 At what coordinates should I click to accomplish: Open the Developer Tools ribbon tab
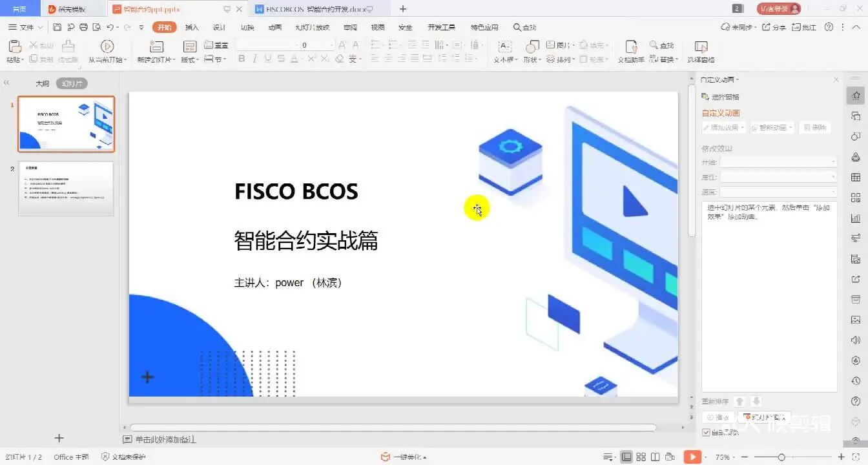click(x=442, y=27)
